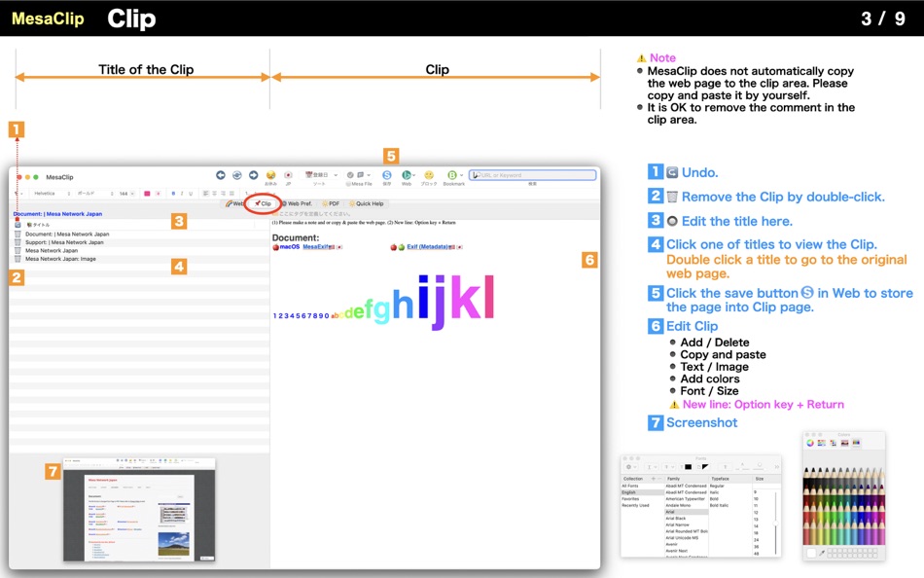924x578 pixels.
Task: Click the JP Japan flag toolbar icon
Action: 288,175
